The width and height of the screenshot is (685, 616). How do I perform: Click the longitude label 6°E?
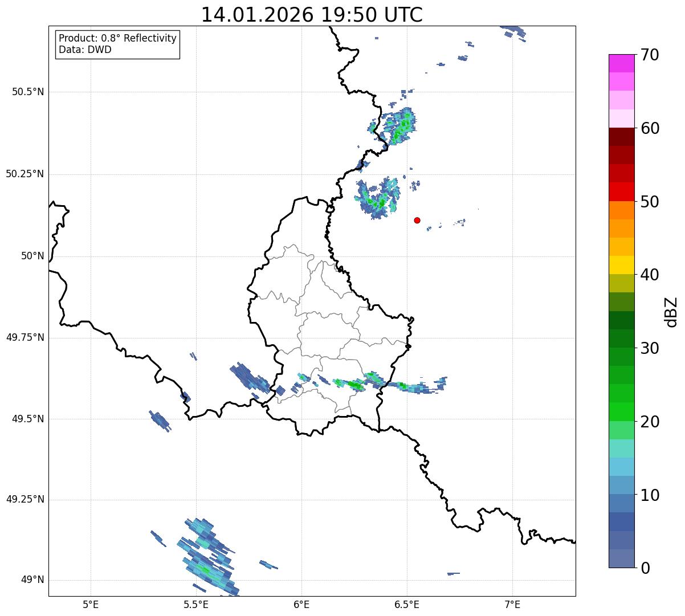tap(302, 605)
